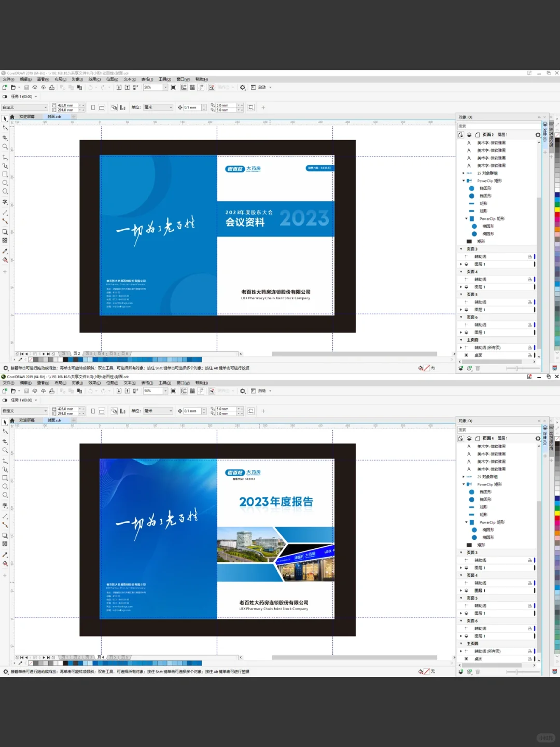Select Freehand tool in 页面 4 window toolbox
Image resolution: width=560 pixels, height=747 pixels.
[x=5, y=461]
